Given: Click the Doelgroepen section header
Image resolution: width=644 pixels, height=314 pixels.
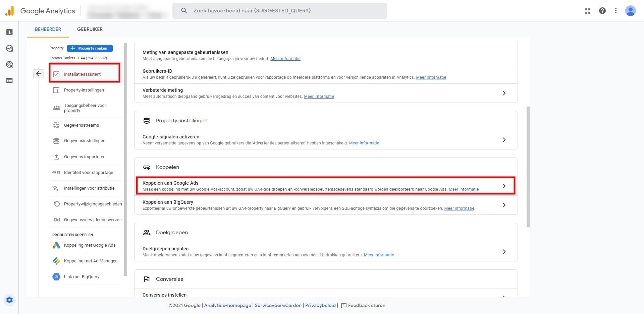Looking at the screenshot, I should 326,233.
